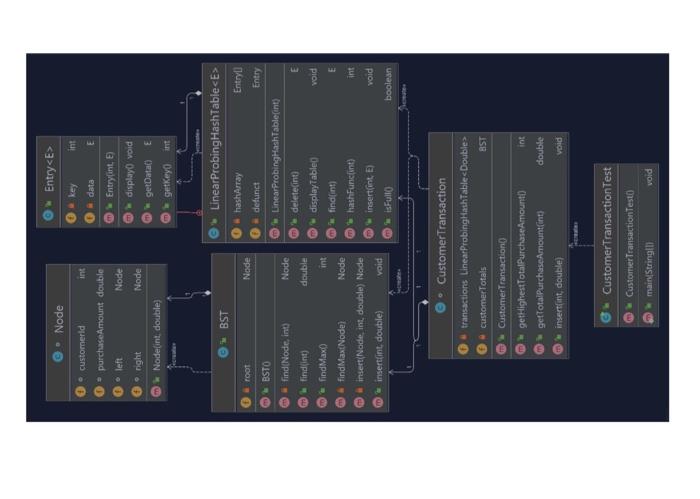Image resolution: width=700 pixels, height=499 pixels.
Task: Select insert(int, double) in CustomerTransaction
Action: click(558, 293)
